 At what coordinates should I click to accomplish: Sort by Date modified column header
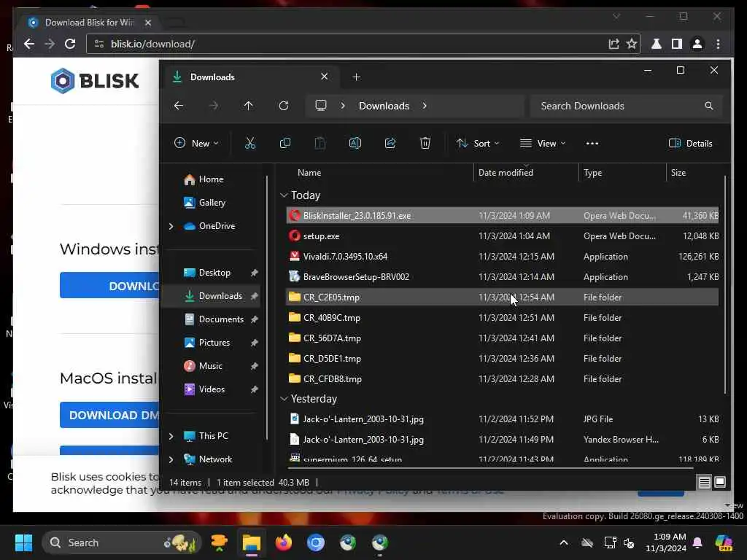coord(506,173)
